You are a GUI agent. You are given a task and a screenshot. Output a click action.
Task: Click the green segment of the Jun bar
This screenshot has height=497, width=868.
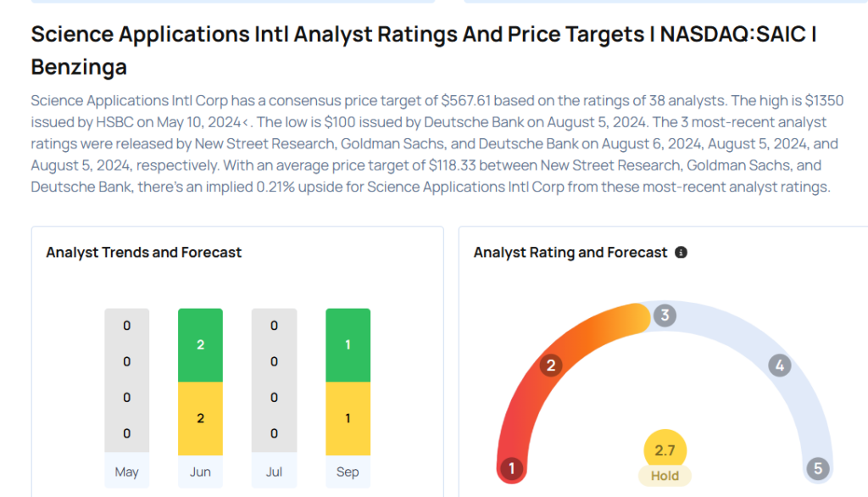[200, 345]
